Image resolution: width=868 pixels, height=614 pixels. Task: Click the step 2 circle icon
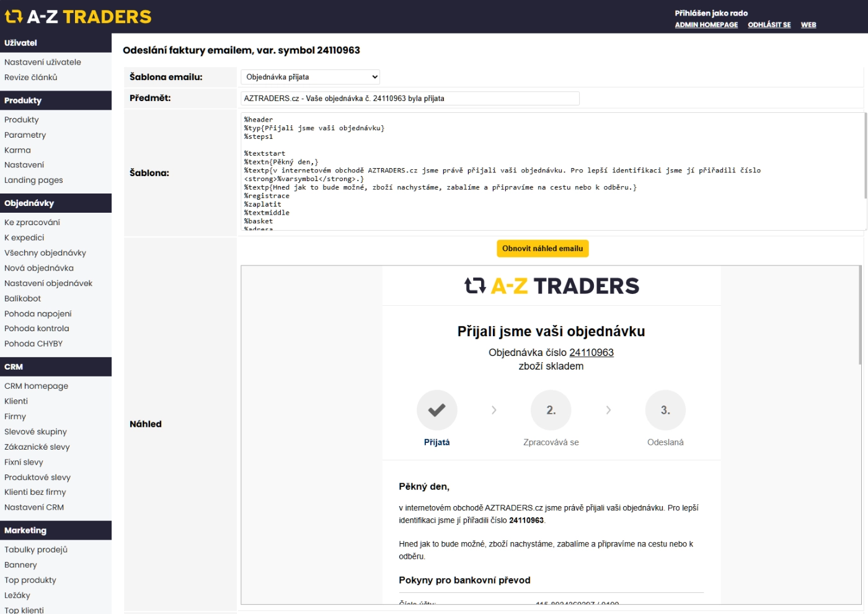551,410
